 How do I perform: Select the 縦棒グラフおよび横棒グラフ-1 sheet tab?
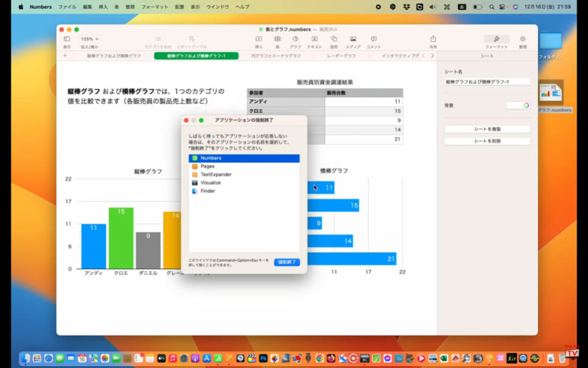[196, 56]
